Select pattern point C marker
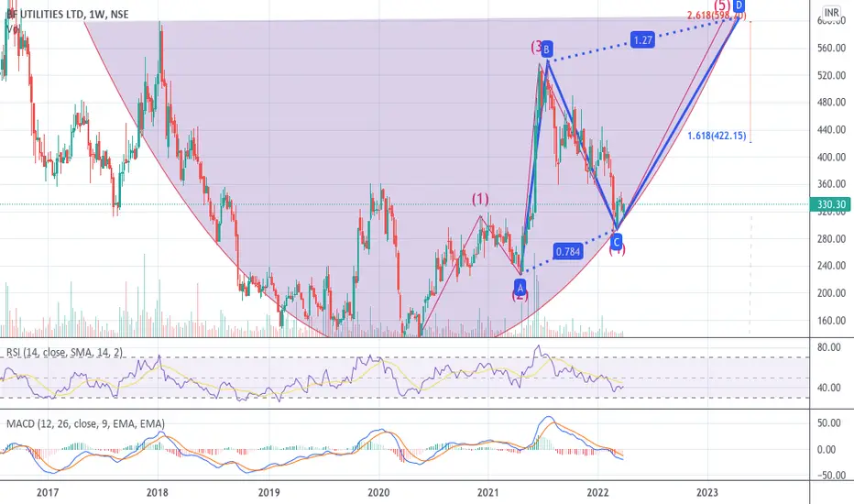 coord(617,241)
